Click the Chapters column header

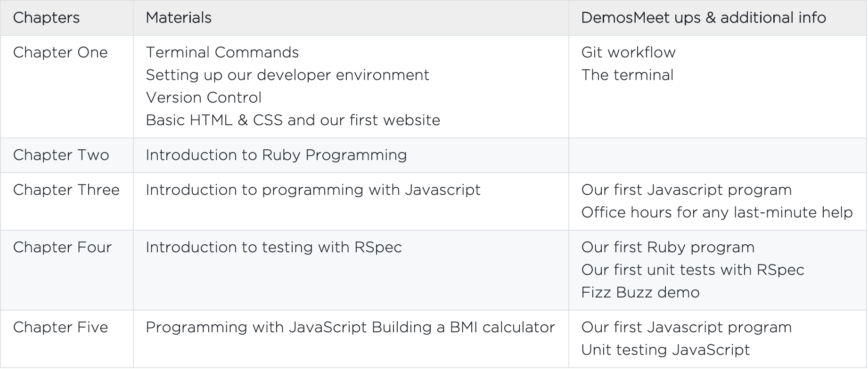tap(46, 18)
